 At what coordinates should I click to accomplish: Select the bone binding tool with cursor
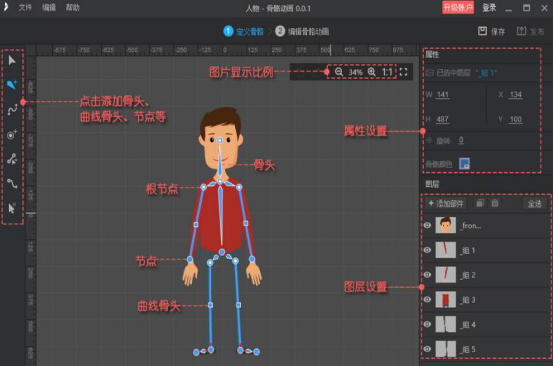[x=12, y=159]
